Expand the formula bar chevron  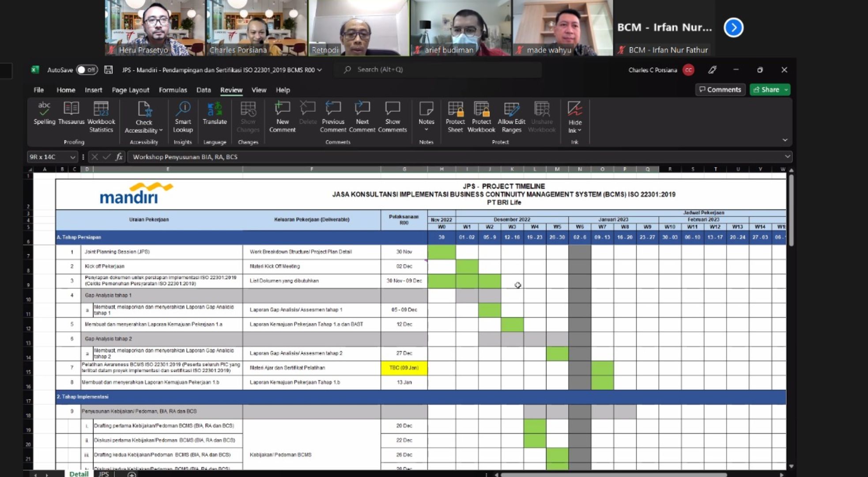787,156
